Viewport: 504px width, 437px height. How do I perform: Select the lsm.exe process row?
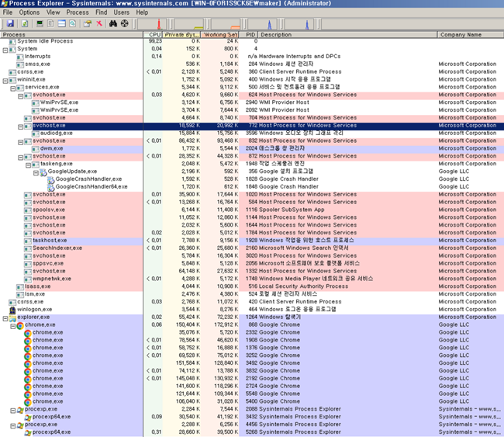click(252, 294)
